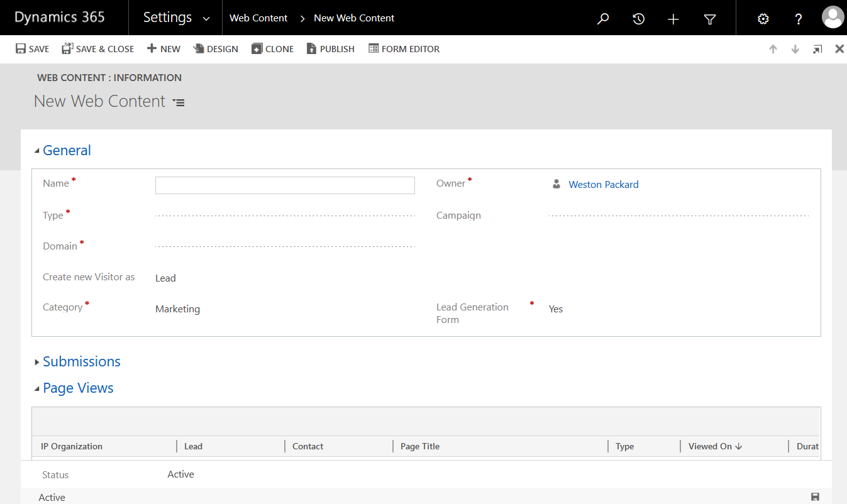Click the Owner field label

(451, 184)
